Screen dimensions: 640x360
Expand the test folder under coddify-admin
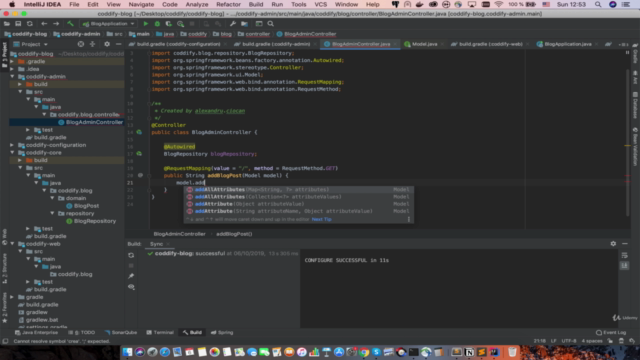28,130
